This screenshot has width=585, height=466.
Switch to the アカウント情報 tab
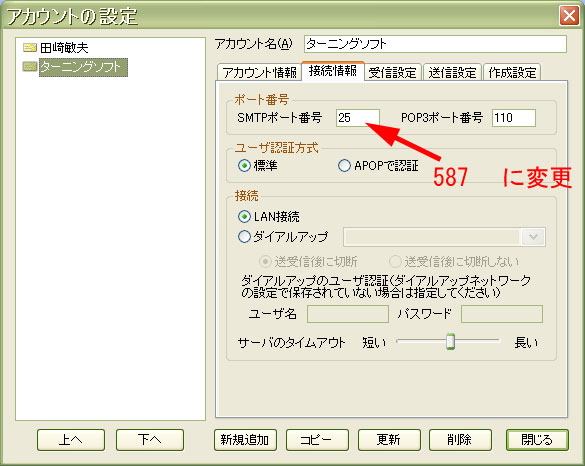point(259,72)
